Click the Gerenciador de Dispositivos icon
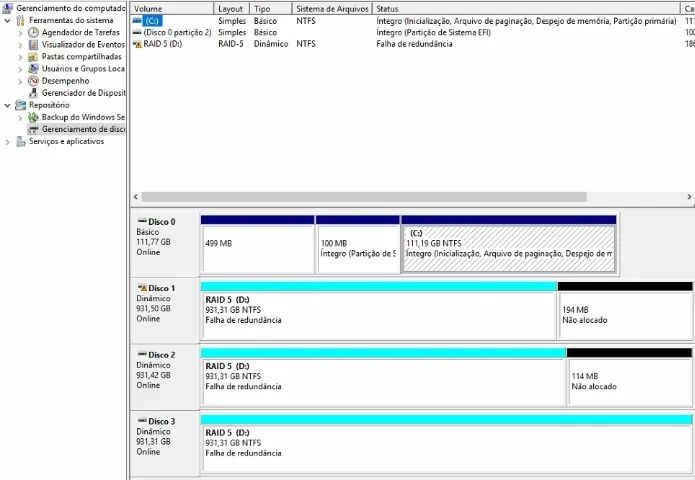Screen dimensions: 695x480 click(x=33, y=93)
